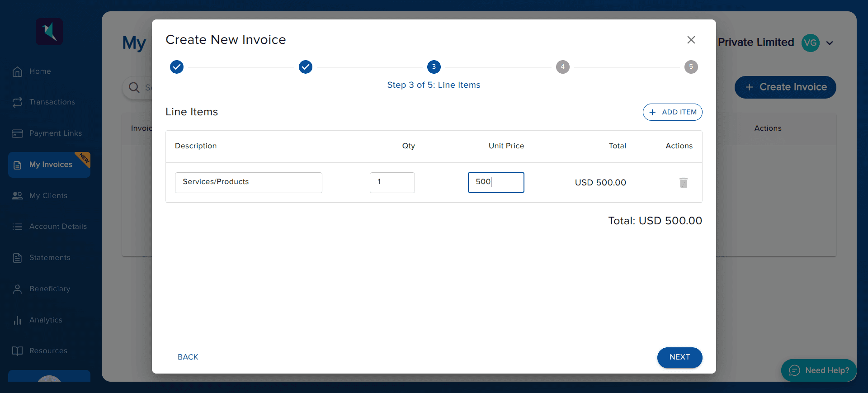
Task: Close the Create New Invoice dialog
Action: tap(691, 40)
